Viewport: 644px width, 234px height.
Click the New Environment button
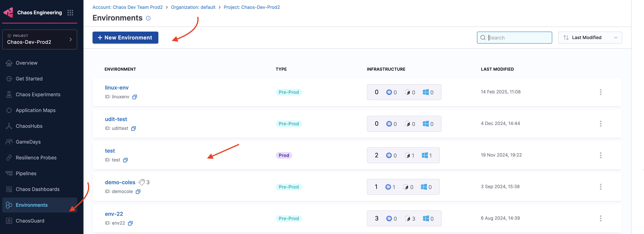click(125, 37)
